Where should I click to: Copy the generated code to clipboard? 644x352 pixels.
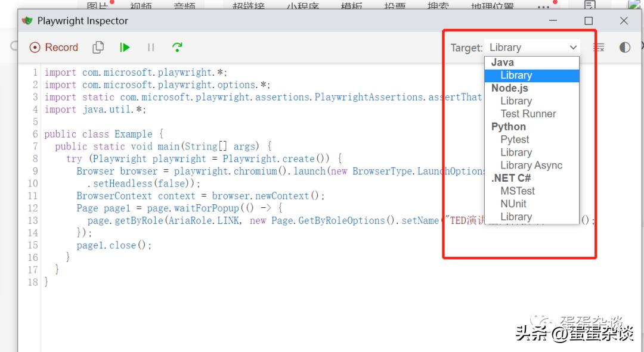(x=98, y=48)
